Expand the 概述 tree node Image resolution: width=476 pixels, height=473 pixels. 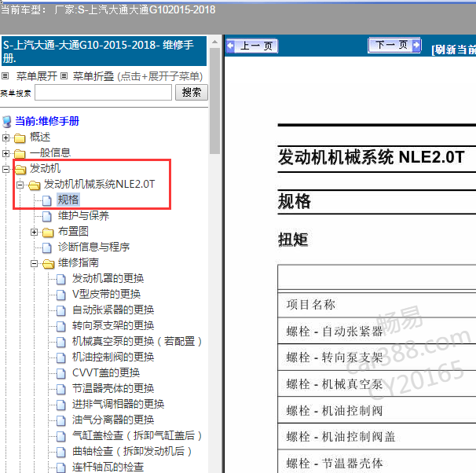5,137
